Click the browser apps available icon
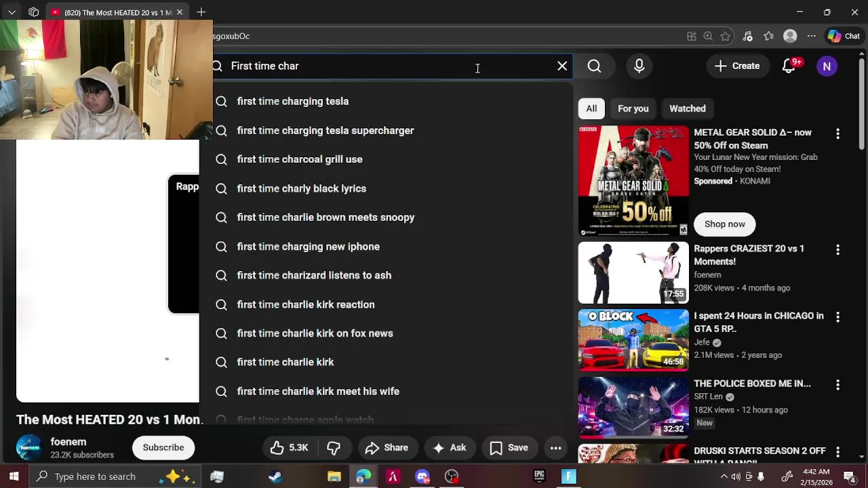 pyautogui.click(x=691, y=36)
